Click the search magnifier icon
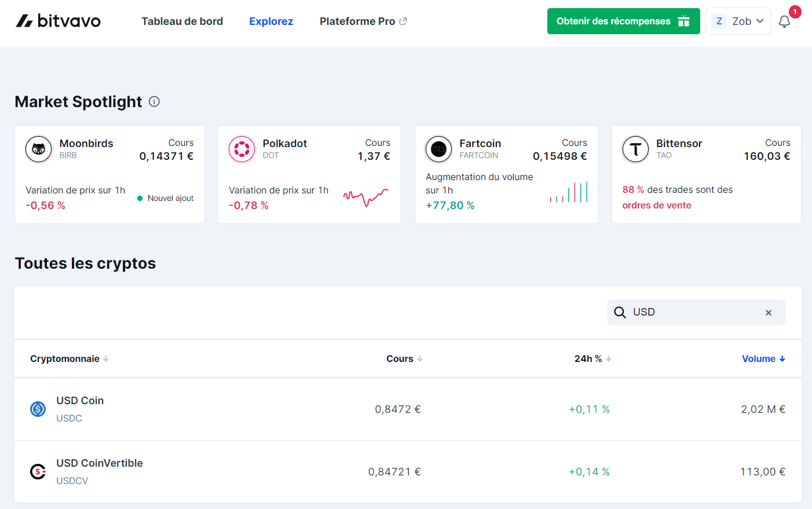 point(620,312)
